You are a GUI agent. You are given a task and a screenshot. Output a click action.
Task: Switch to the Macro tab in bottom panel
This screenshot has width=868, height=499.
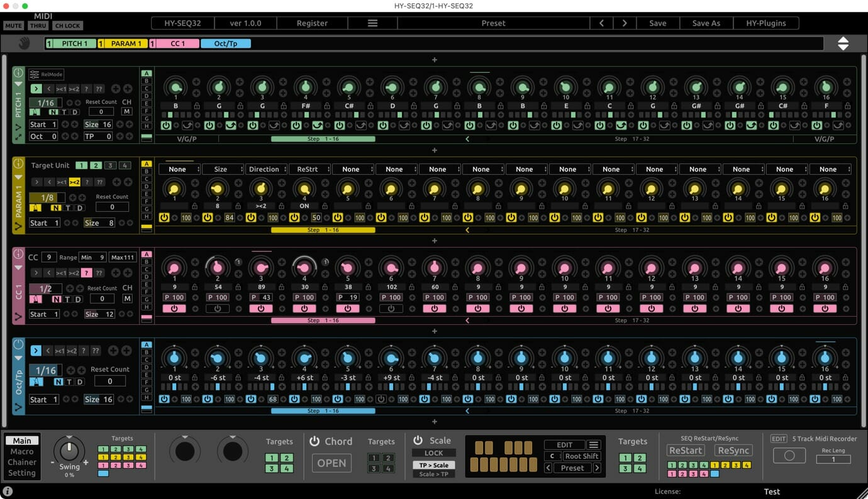point(21,451)
